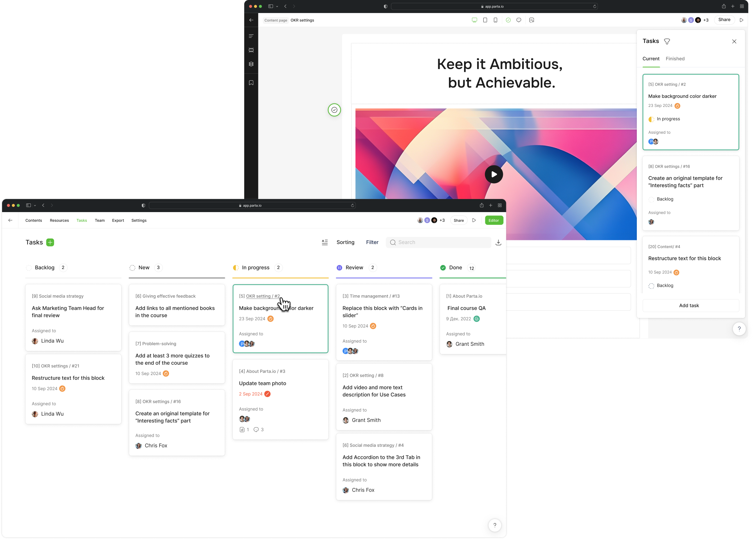Click the bookmark icon in left sidebar
Viewport: 756px width, 539px height.
(x=251, y=83)
